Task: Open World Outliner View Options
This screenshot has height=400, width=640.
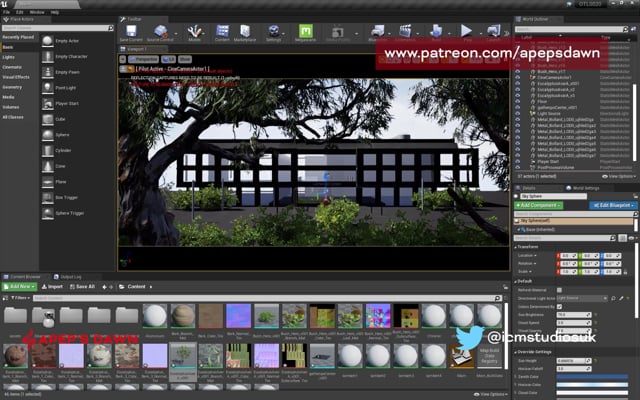Action: click(x=619, y=176)
